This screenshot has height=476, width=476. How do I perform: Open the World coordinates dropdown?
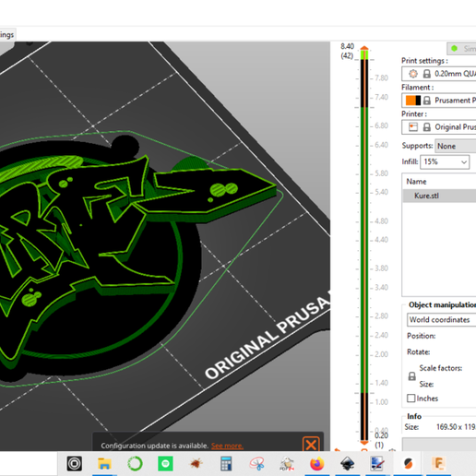(441, 320)
